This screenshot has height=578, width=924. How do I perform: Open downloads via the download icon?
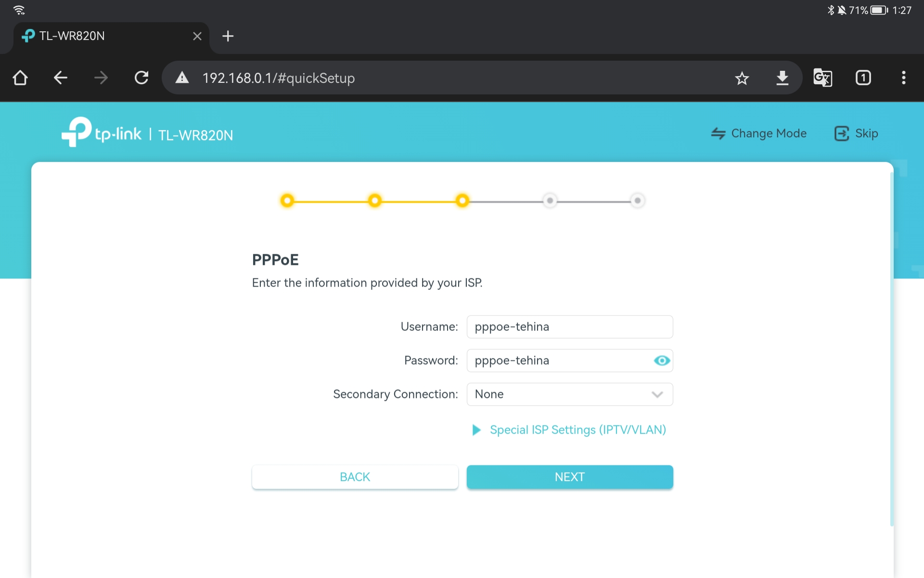tap(782, 78)
